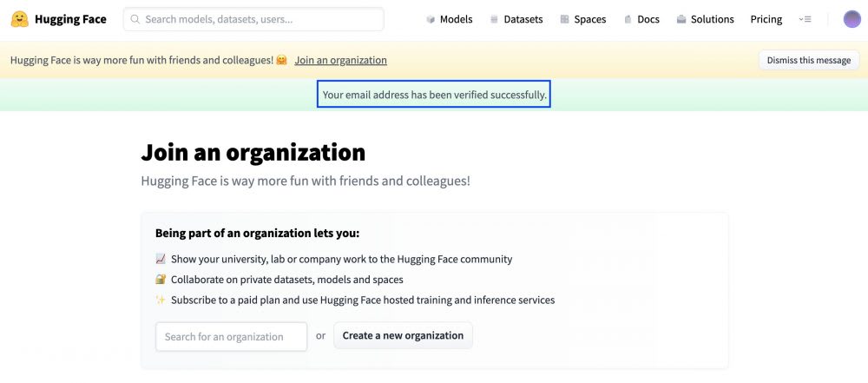Click the sparkles emoji beside Subscribe line
This screenshot has width=868, height=383.
tap(161, 300)
